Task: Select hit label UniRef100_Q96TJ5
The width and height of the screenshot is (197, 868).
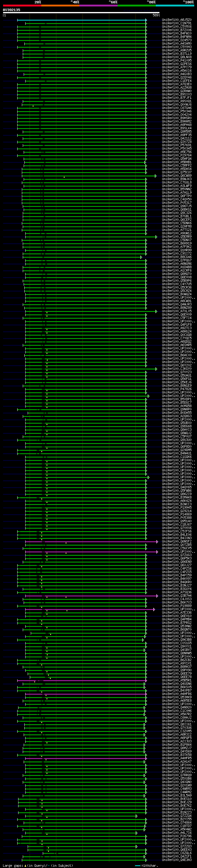Action: click(177, 206)
